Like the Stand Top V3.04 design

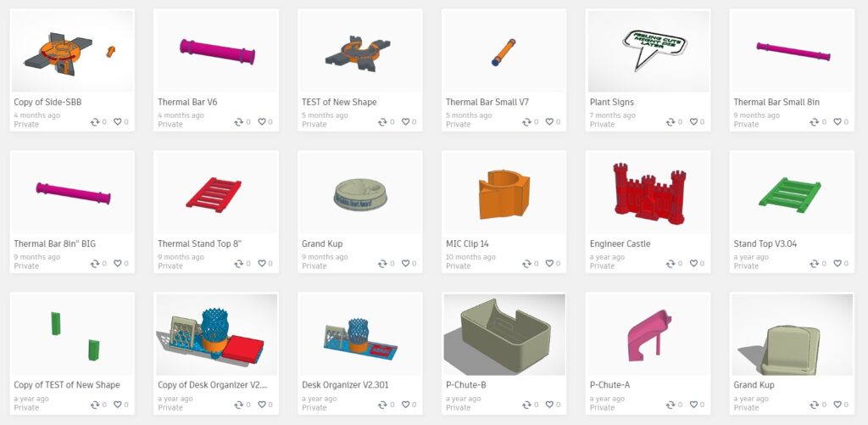pos(837,264)
